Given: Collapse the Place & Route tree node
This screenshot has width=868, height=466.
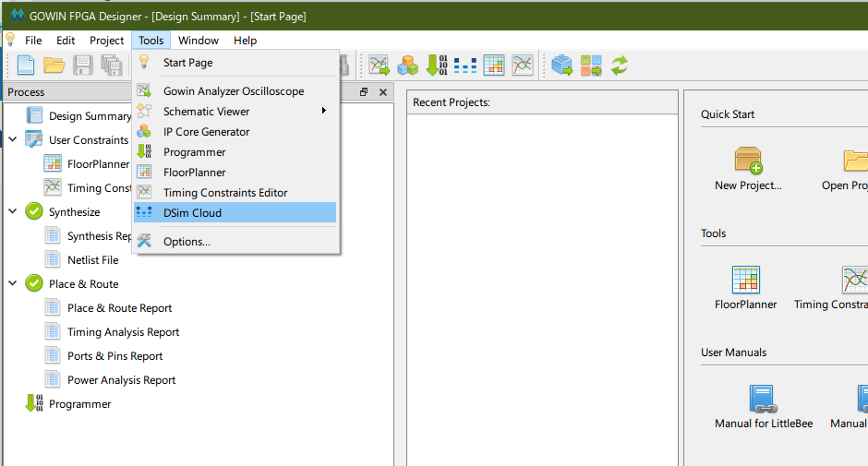Looking at the screenshot, I should [x=13, y=283].
